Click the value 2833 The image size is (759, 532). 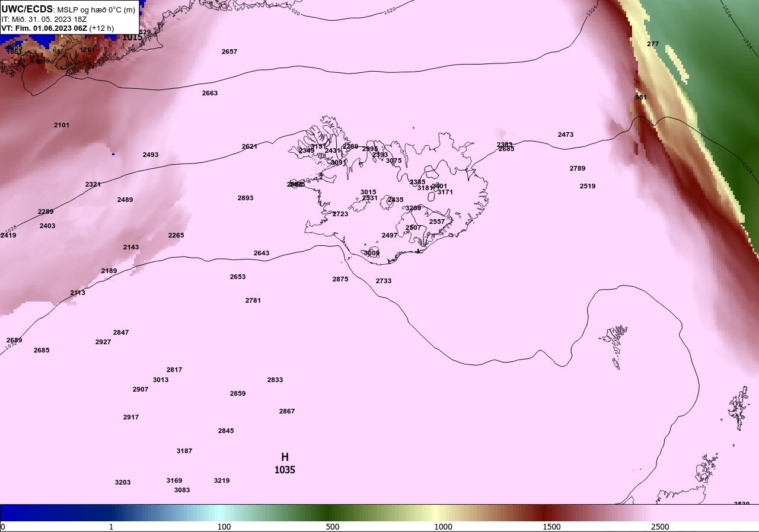coord(275,380)
